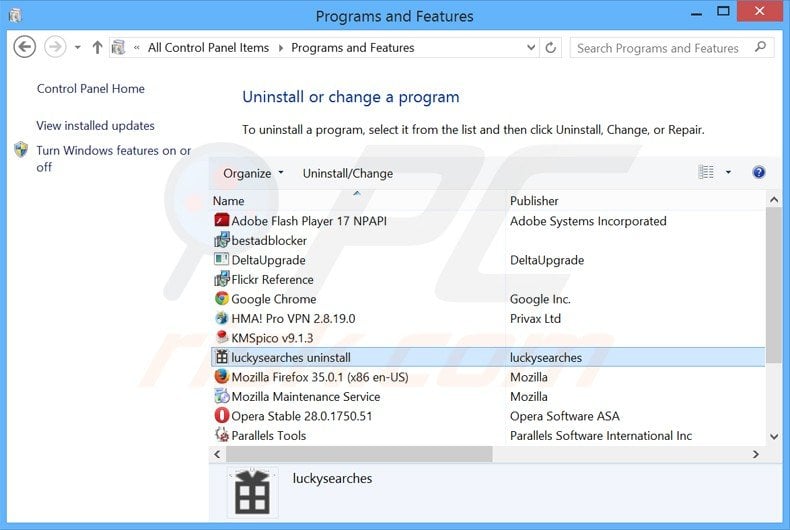Open the Control Panel Home link

pyautogui.click(x=91, y=89)
